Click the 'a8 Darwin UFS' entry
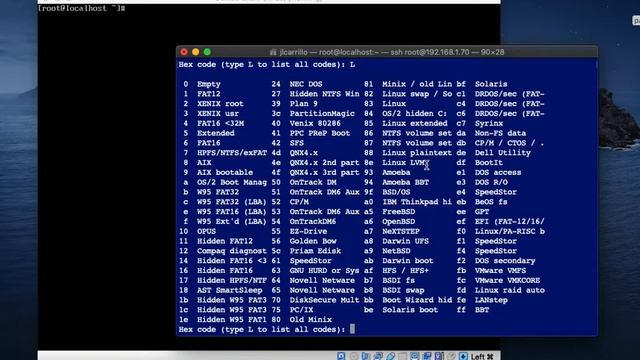The image size is (640, 360). (x=397, y=241)
